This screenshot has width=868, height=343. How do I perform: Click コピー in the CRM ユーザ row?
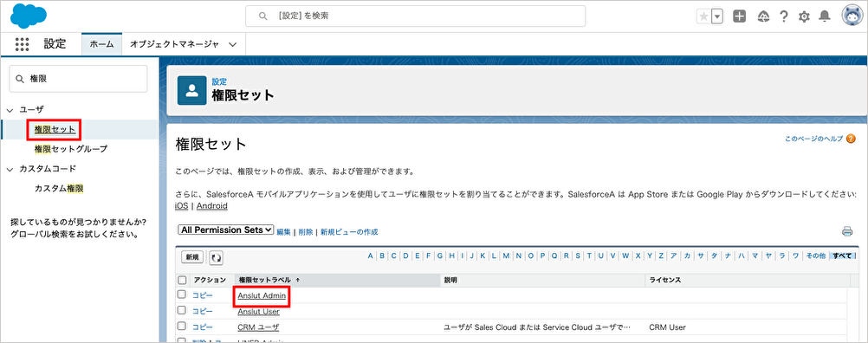(202, 327)
